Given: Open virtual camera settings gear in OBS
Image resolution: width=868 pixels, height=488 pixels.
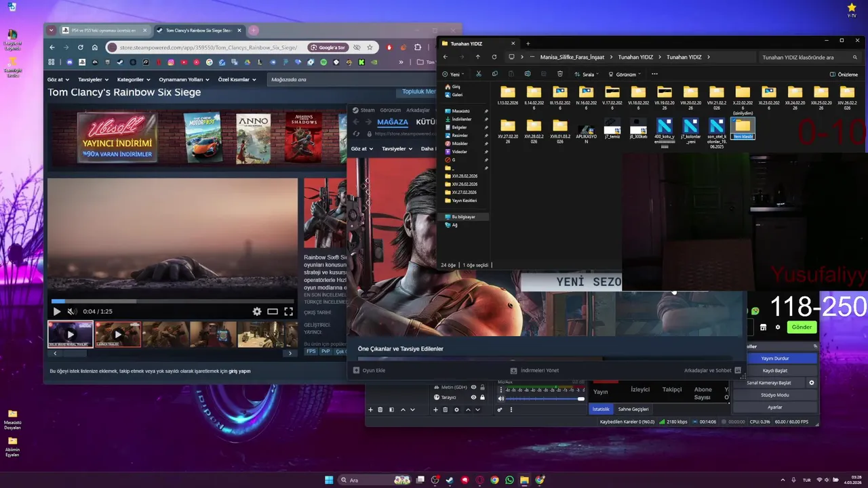Looking at the screenshot, I should coord(811,383).
